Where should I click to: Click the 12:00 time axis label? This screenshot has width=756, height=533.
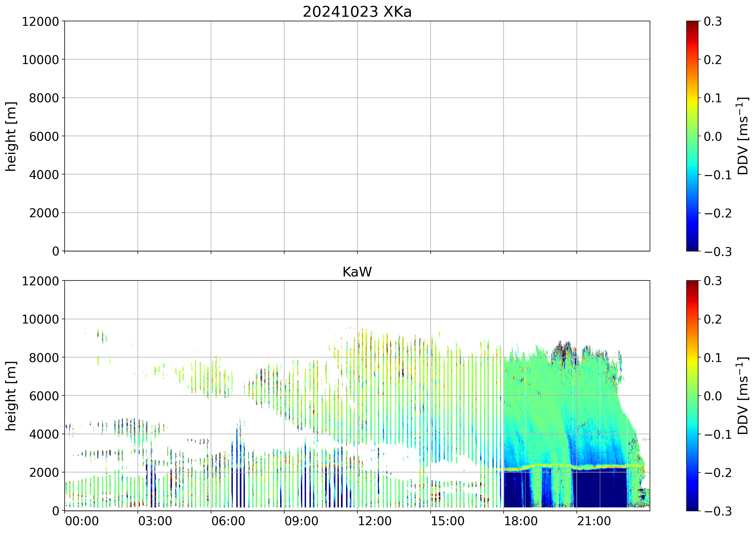(374, 521)
